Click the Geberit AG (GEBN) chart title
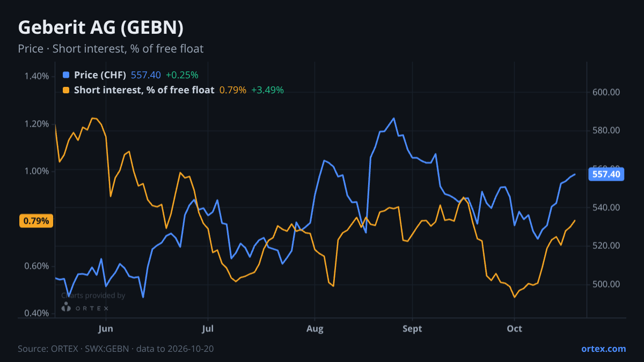 [101, 27]
